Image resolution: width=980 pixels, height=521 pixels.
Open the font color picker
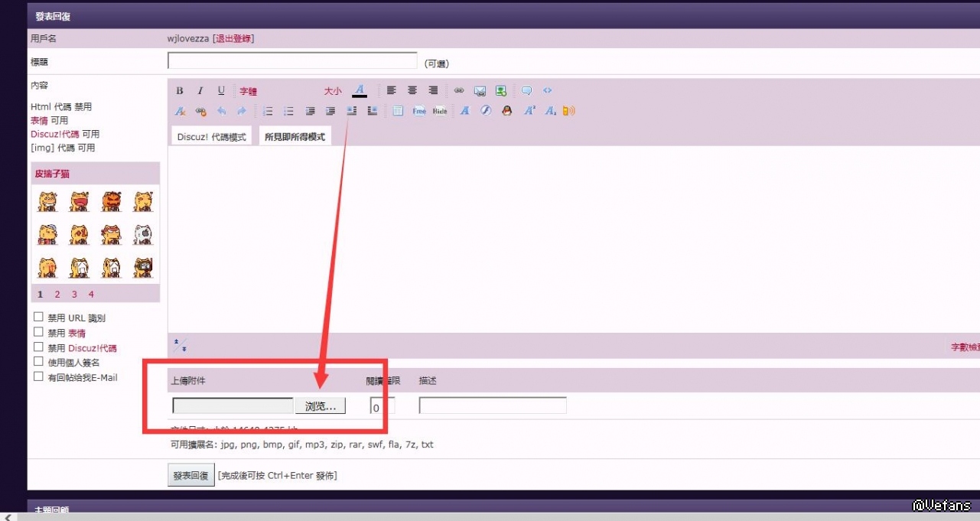pos(360,90)
